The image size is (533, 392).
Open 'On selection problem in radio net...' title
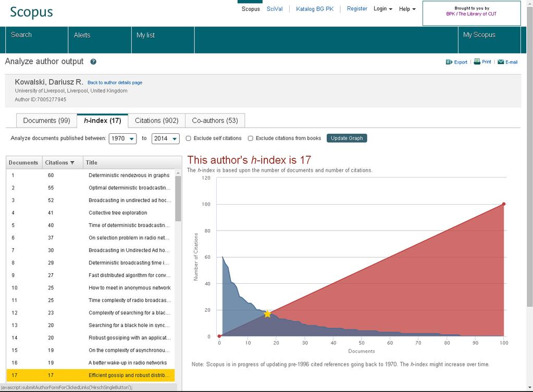tap(129, 238)
